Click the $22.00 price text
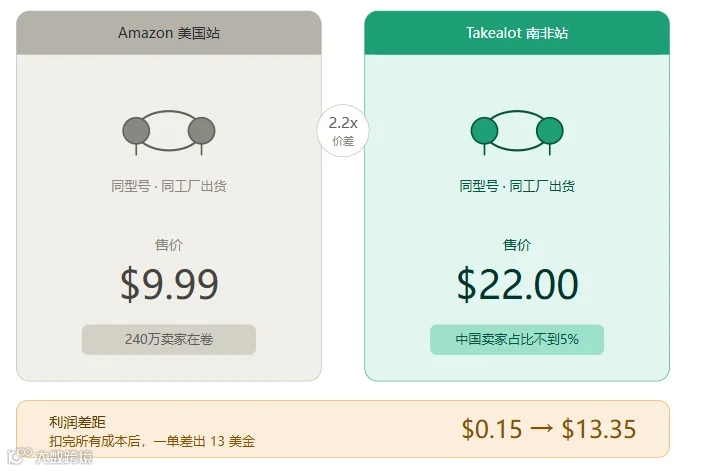 [517, 284]
